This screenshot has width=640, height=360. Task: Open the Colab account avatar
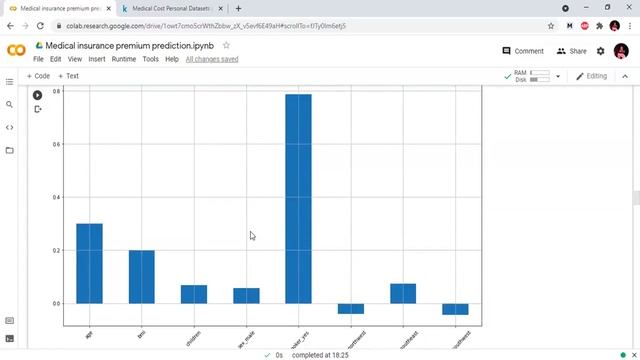(x=621, y=51)
